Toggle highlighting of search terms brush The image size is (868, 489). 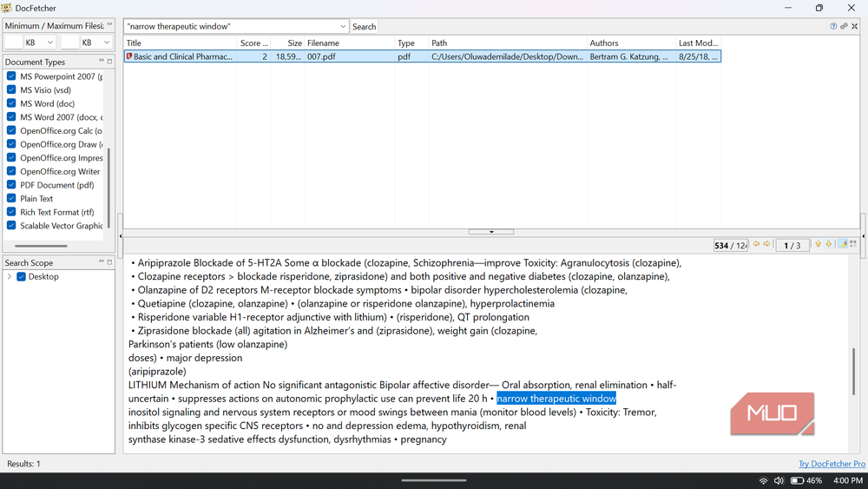point(843,244)
